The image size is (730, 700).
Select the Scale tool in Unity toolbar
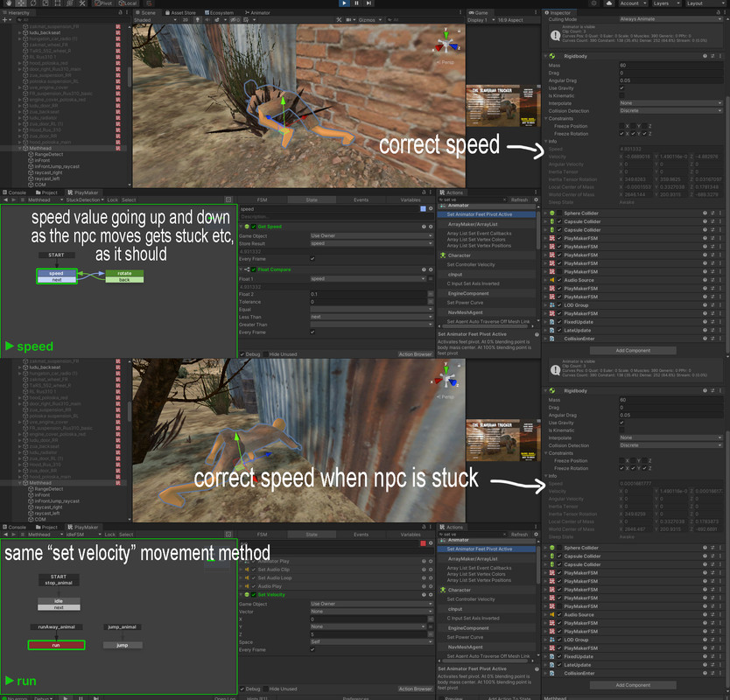point(46,3)
